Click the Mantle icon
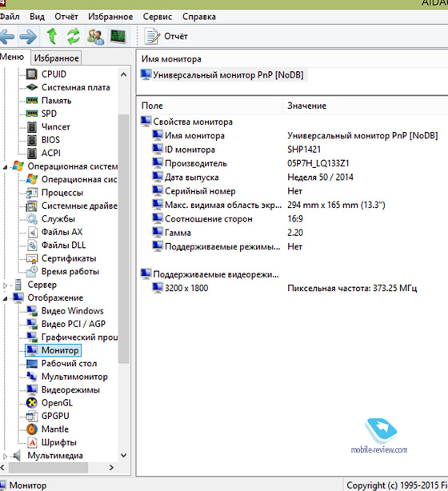This screenshot has width=448, height=491. pyautogui.click(x=32, y=429)
